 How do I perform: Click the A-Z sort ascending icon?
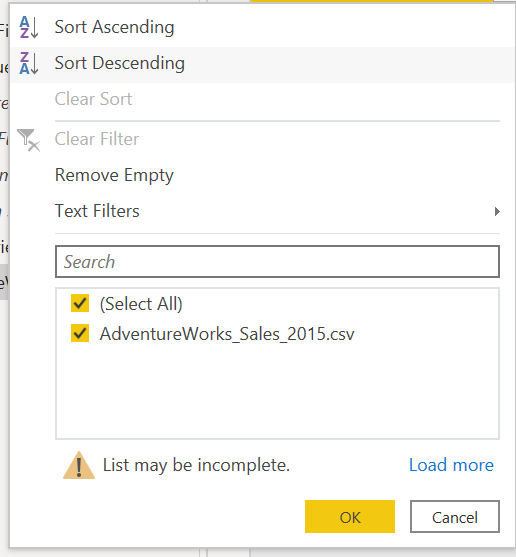29,27
